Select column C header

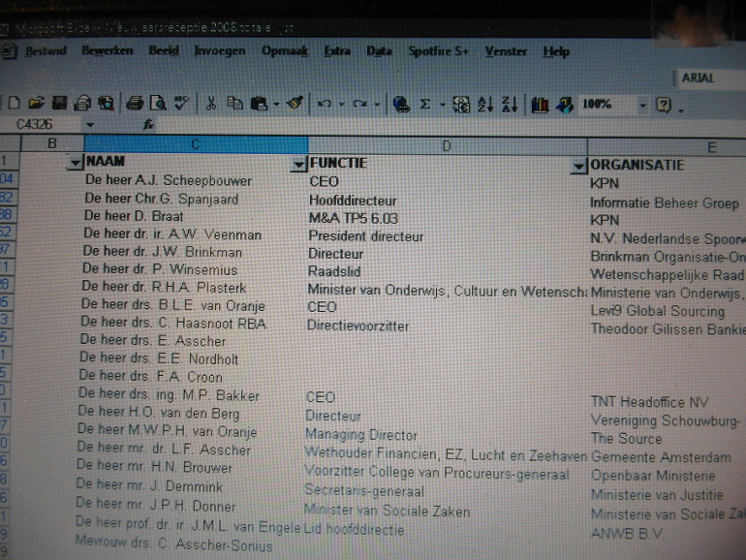(196, 144)
